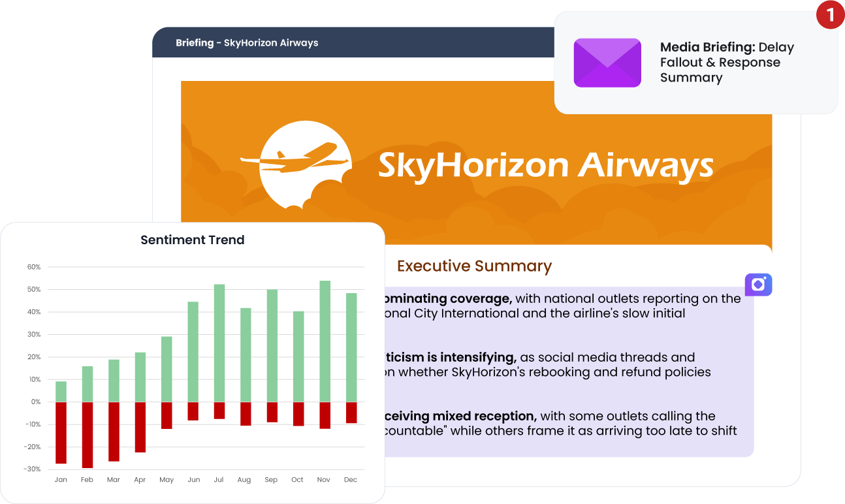Open the Media Briefing: Delay Fallout notification text
This screenshot has width=845, height=504.
coord(727,63)
